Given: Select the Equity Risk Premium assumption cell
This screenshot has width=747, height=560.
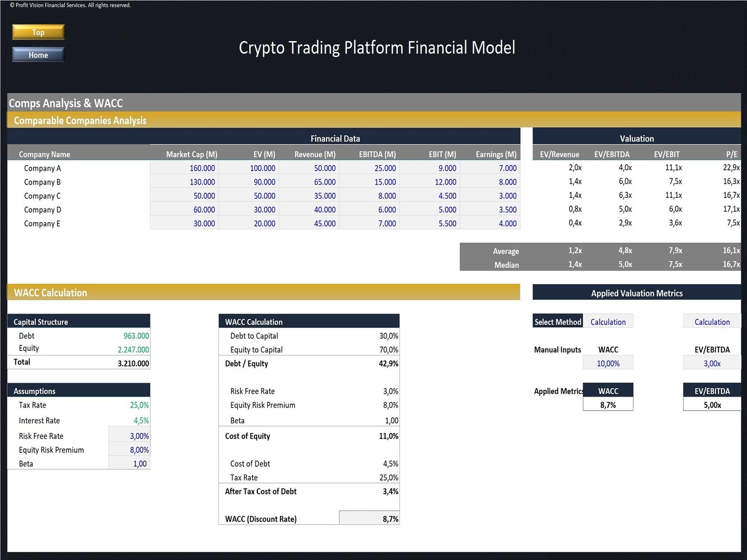Looking at the screenshot, I should click(x=129, y=450).
